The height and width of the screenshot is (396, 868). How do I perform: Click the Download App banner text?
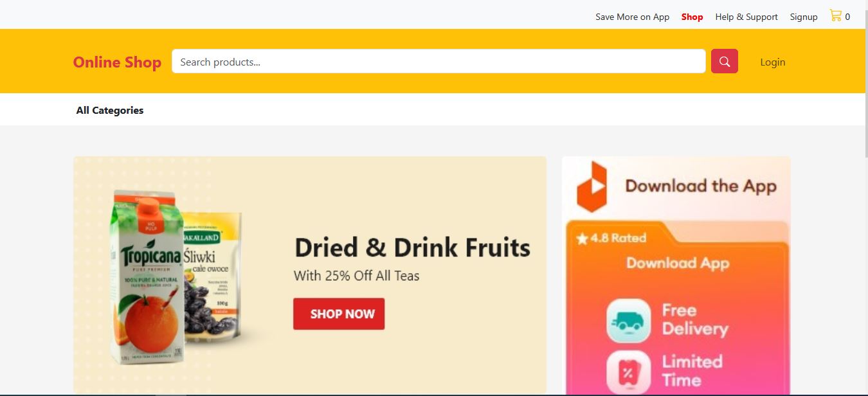point(678,263)
